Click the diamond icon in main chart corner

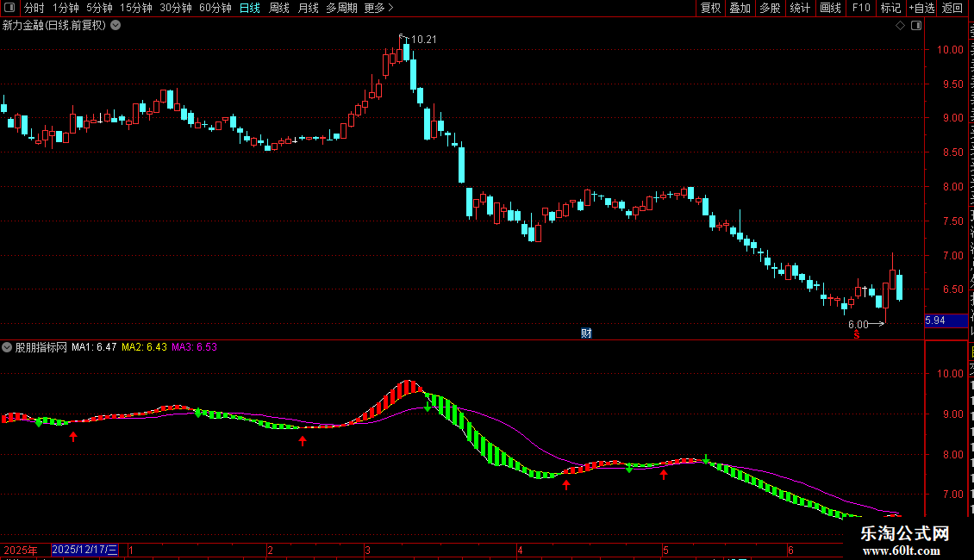click(900, 26)
